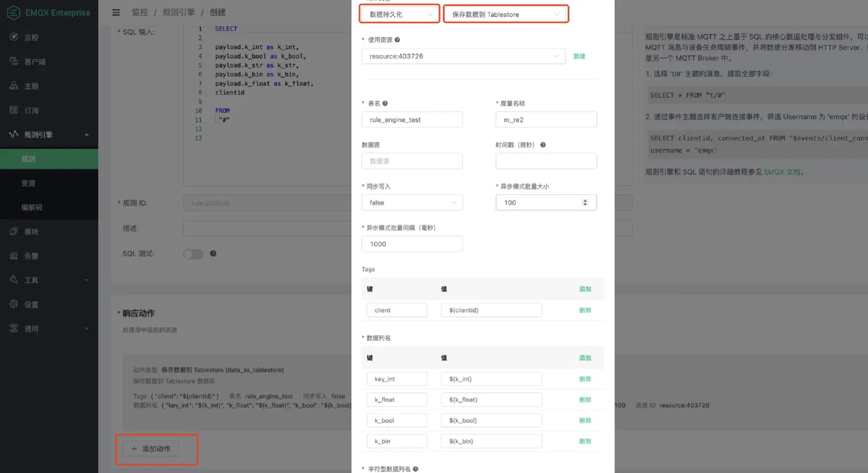Click 删除 for the client tag row

(x=585, y=310)
